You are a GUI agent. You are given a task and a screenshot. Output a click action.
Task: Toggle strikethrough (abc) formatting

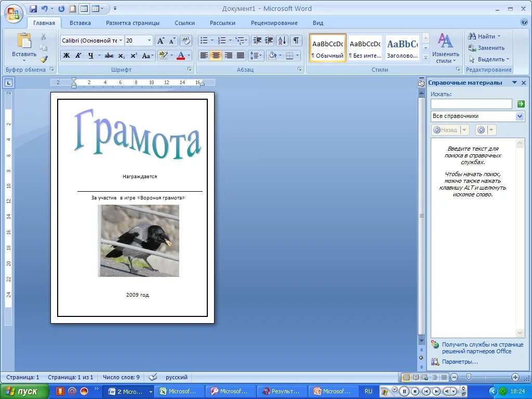tap(109, 55)
